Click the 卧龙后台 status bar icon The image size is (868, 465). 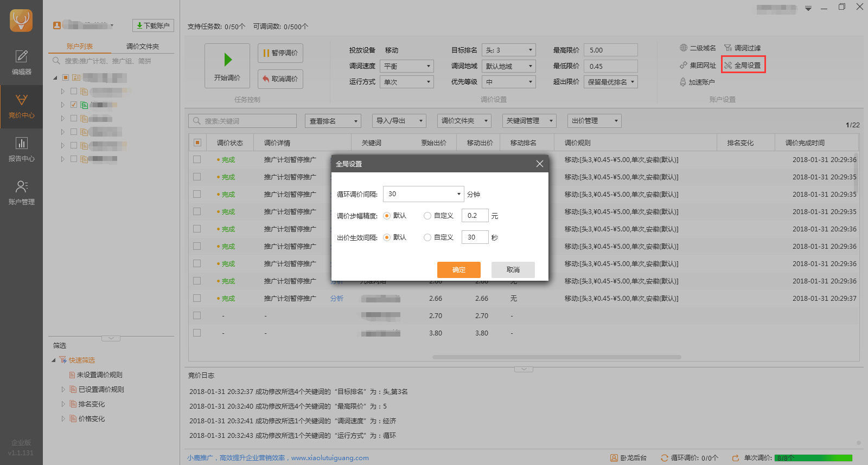tap(614, 458)
